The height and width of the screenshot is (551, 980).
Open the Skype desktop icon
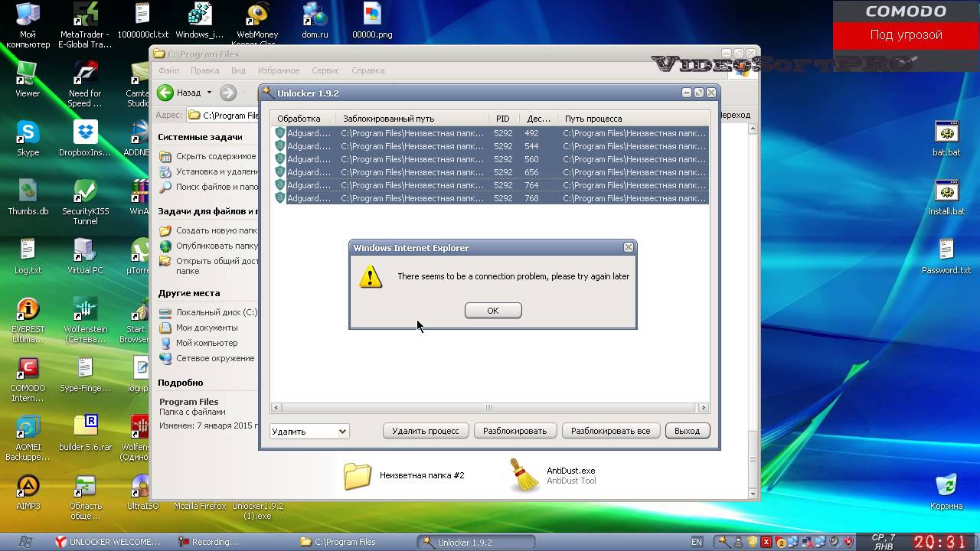point(28,139)
